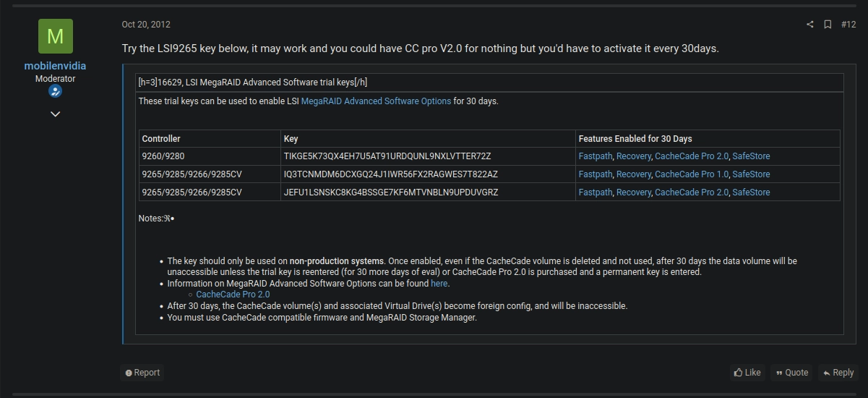Follow the 'here' link for MegaRAID information

point(439,284)
